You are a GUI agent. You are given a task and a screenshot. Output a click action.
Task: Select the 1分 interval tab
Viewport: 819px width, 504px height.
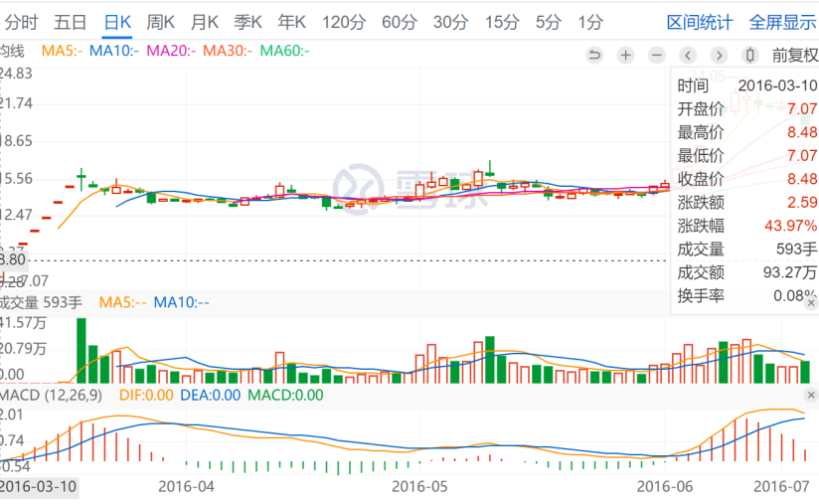click(590, 22)
